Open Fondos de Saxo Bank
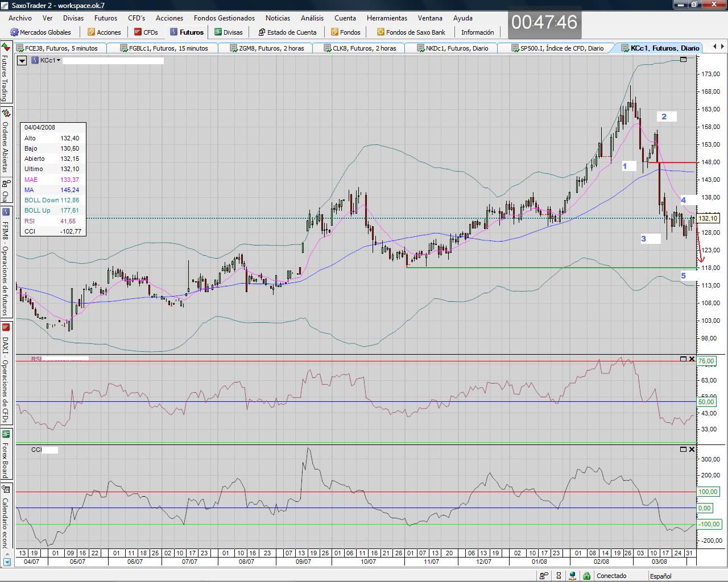The width and height of the screenshot is (728, 582). click(411, 32)
